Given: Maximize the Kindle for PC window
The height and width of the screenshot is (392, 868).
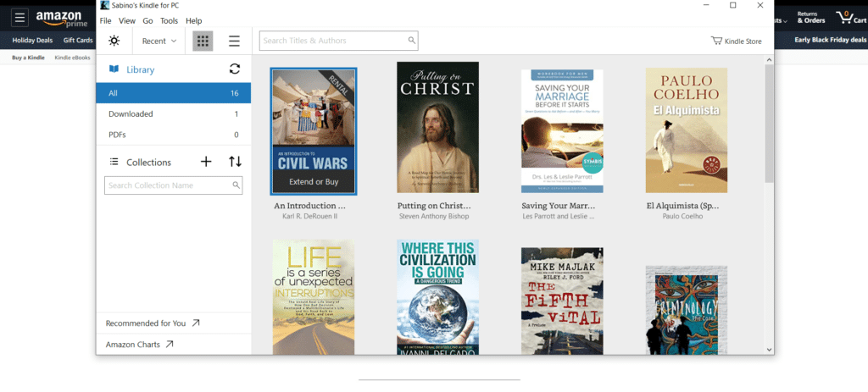Looking at the screenshot, I should tap(733, 5).
